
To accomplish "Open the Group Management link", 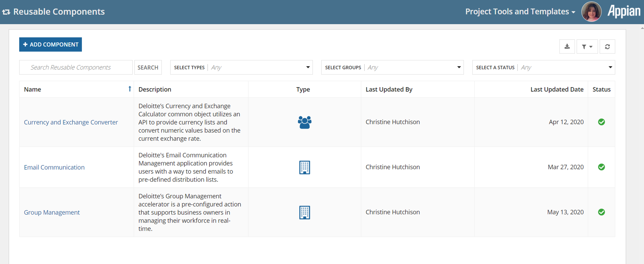I will (x=52, y=212).
